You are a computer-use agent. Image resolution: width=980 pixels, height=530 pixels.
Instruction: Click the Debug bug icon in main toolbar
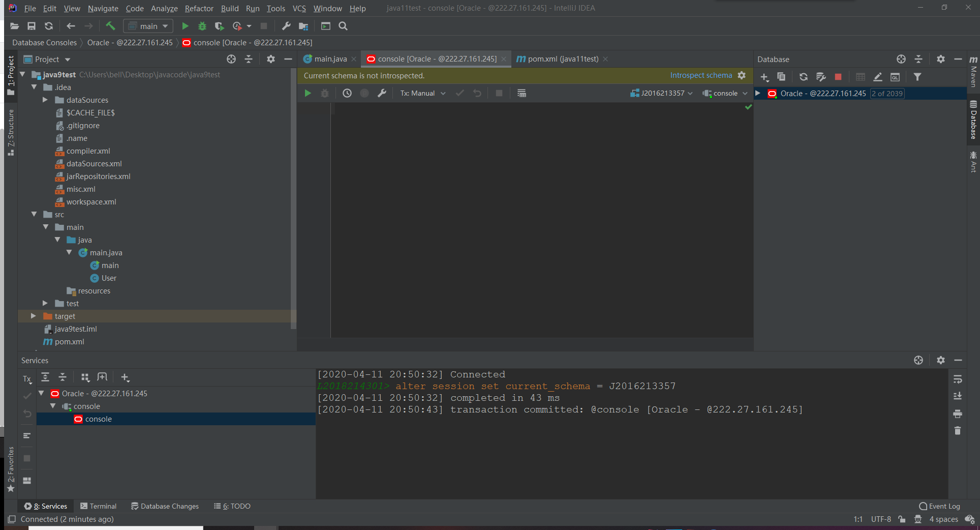click(x=202, y=26)
